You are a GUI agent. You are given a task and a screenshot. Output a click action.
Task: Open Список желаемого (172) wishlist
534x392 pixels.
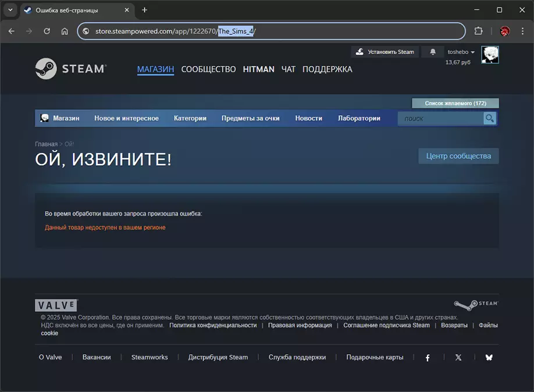coord(455,103)
